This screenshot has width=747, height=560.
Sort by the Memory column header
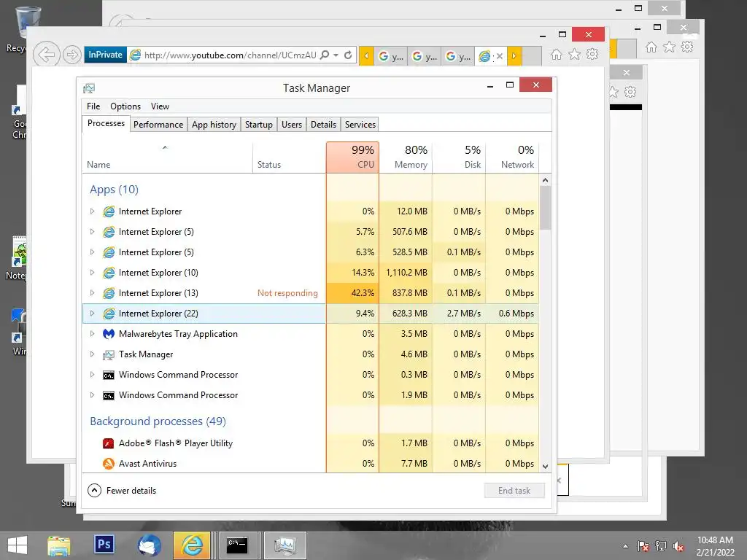pyautogui.click(x=406, y=157)
